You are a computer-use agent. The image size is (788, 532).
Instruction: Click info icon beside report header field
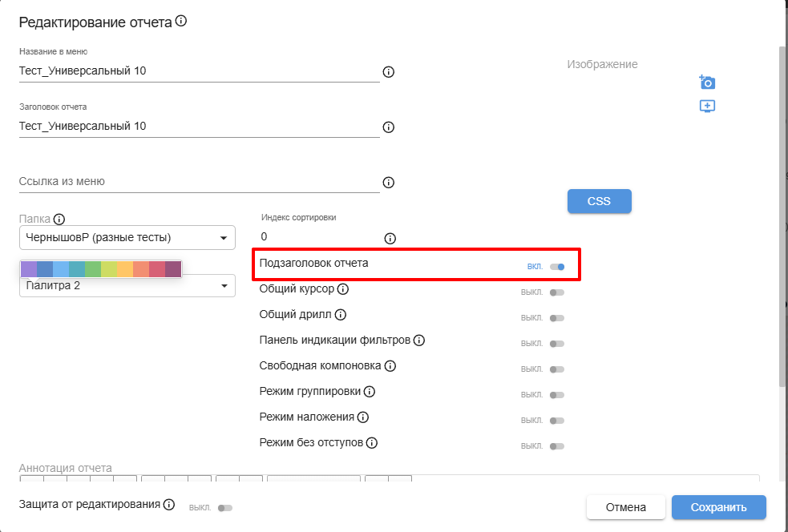point(389,127)
